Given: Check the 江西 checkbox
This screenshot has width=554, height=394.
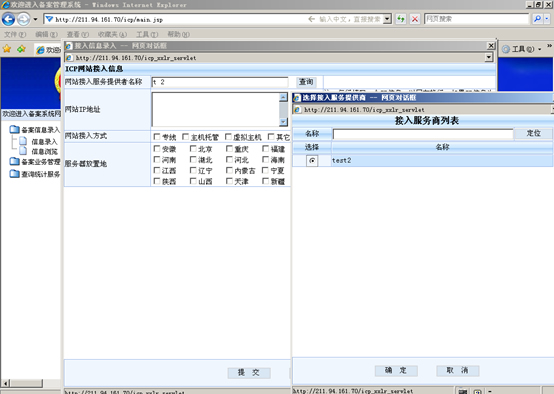Looking at the screenshot, I should click(157, 170).
